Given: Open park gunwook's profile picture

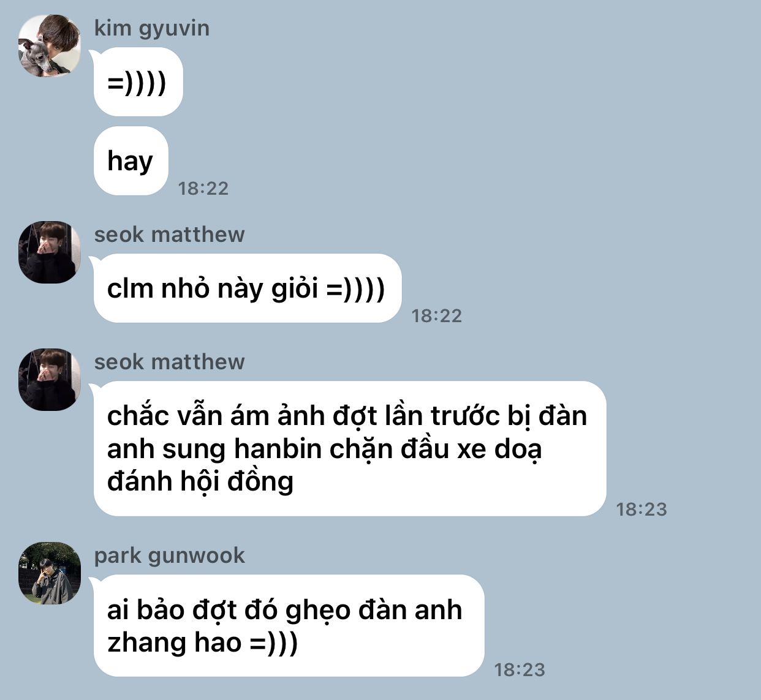Looking at the screenshot, I should coord(50,573).
